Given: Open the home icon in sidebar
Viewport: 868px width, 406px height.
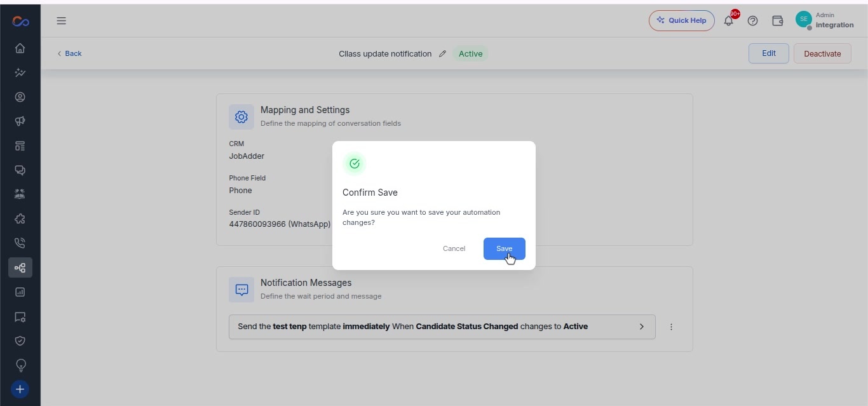Looking at the screenshot, I should [20, 48].
